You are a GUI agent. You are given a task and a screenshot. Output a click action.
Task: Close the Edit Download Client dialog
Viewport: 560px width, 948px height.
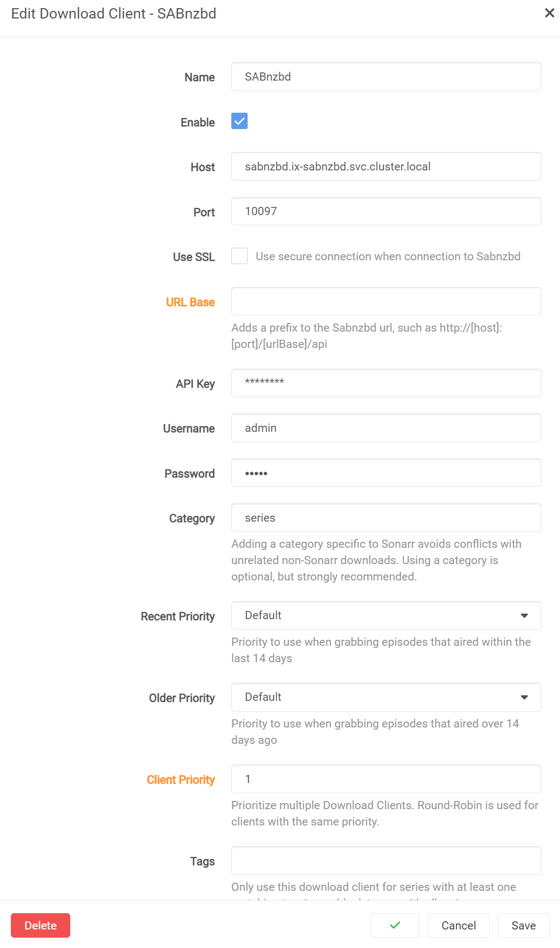point(549,13)
